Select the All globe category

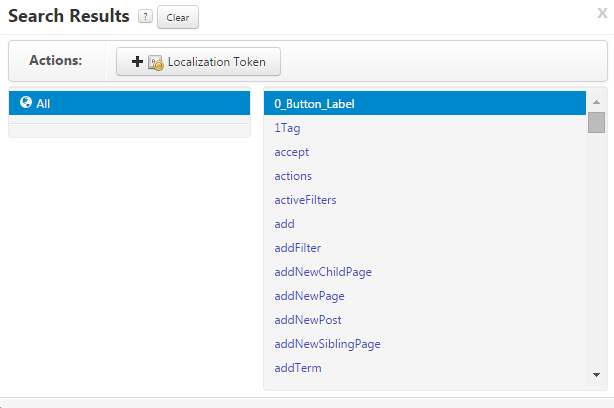click(x=129, y=103)
